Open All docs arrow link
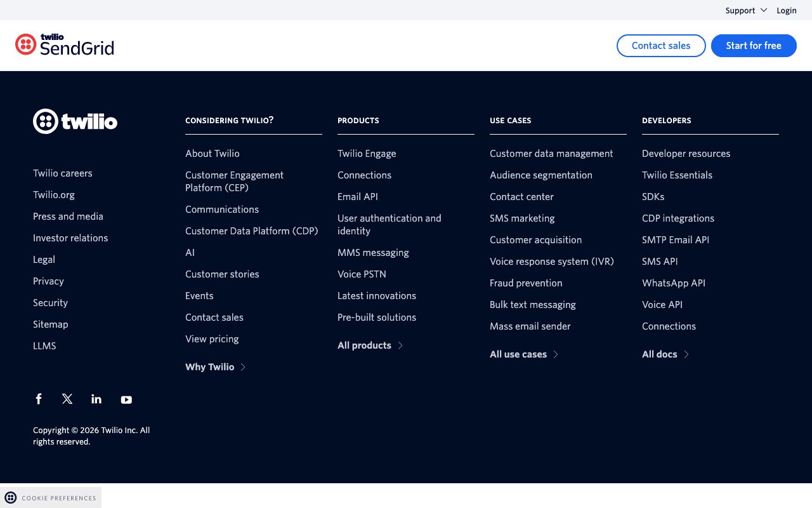The image size is (812, 508). [665, 354]
